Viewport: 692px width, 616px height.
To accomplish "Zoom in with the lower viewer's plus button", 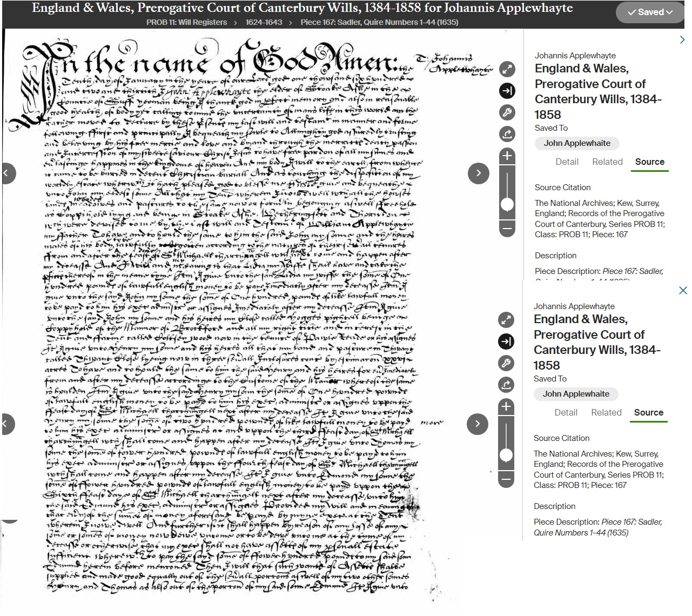I will coord(506,406).
